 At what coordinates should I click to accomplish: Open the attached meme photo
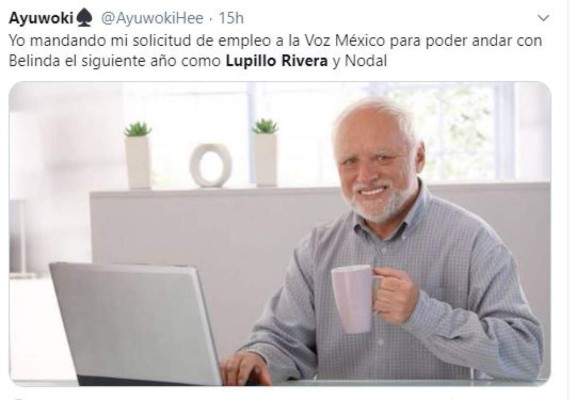pyautogui.click(x=280, y=234)
